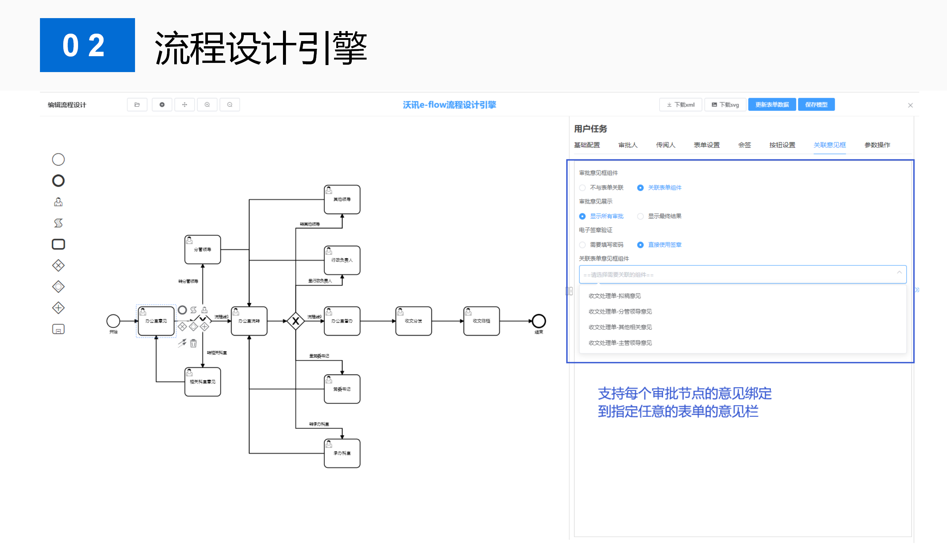Select the 不与表单关联 radio option
This screenshot has height=560, width=947.
pyautogui.click(x=582, y=187)
